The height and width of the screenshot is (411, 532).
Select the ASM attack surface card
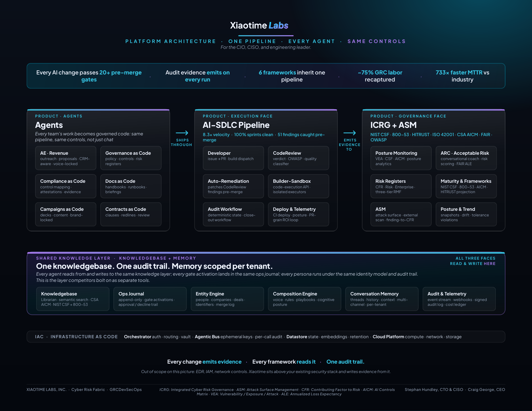(401, 214)
